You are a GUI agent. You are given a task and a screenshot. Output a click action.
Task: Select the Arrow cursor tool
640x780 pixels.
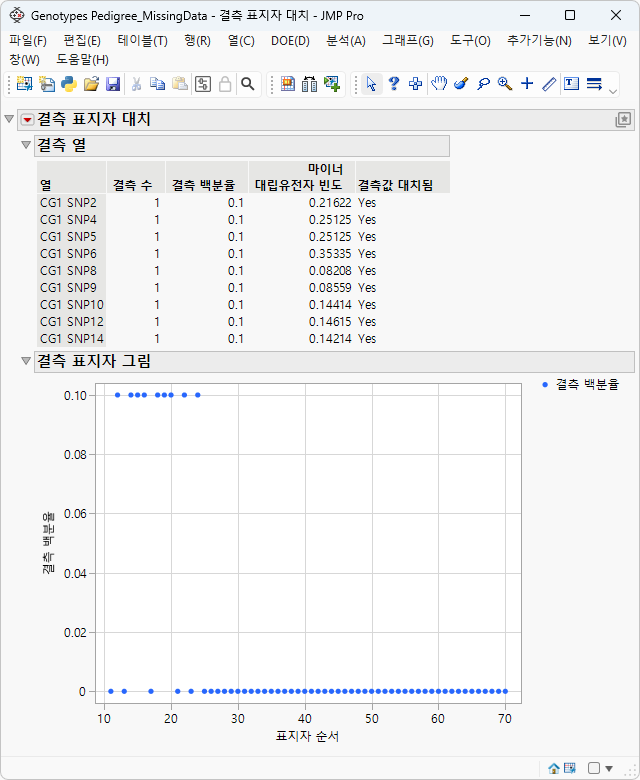(371, 84)
